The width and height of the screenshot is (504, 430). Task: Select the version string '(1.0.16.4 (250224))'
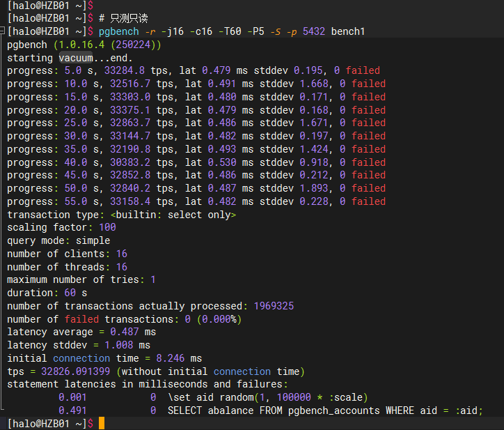click(107, 45)
